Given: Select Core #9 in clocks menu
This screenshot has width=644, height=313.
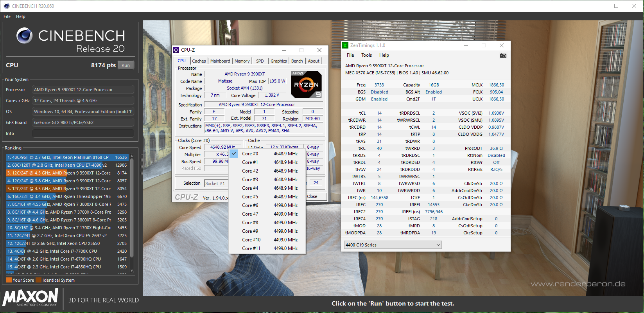Looking at the screenshot, I should pos(267,231).
